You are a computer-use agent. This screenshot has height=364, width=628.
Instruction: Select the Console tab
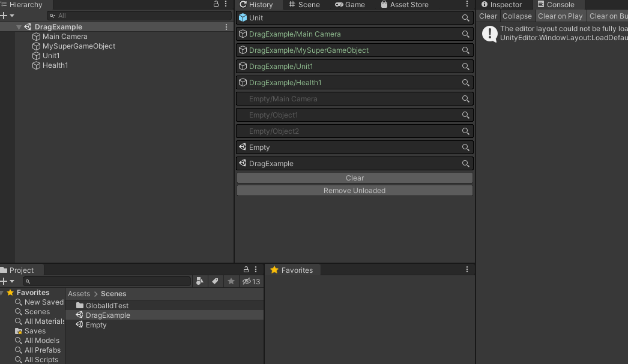(556, 5)
